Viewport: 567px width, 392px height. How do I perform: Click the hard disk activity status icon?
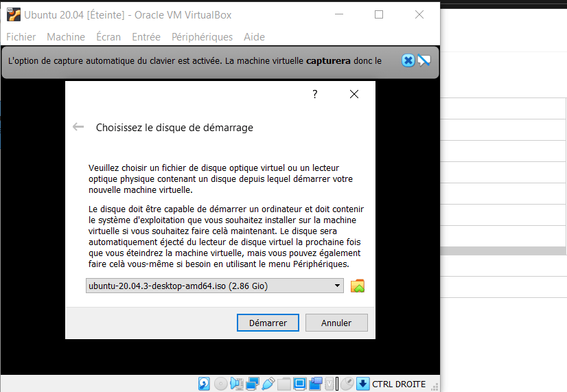pyautogui.click(x=204, y=384)
